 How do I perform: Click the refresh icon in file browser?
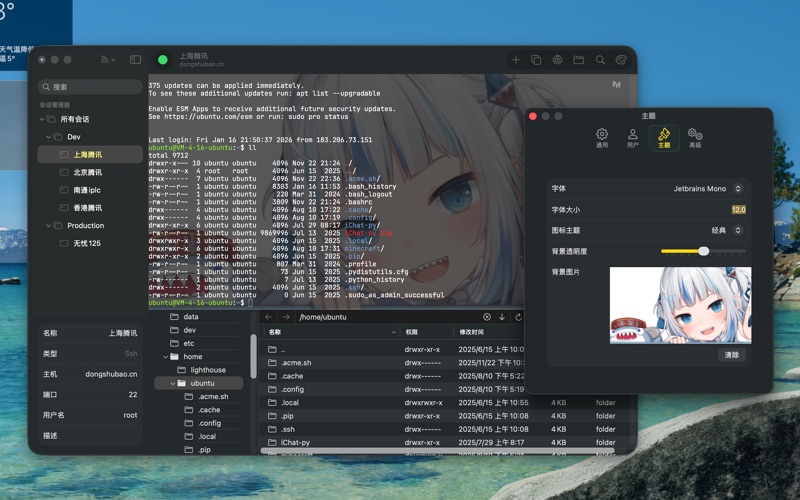518,317
